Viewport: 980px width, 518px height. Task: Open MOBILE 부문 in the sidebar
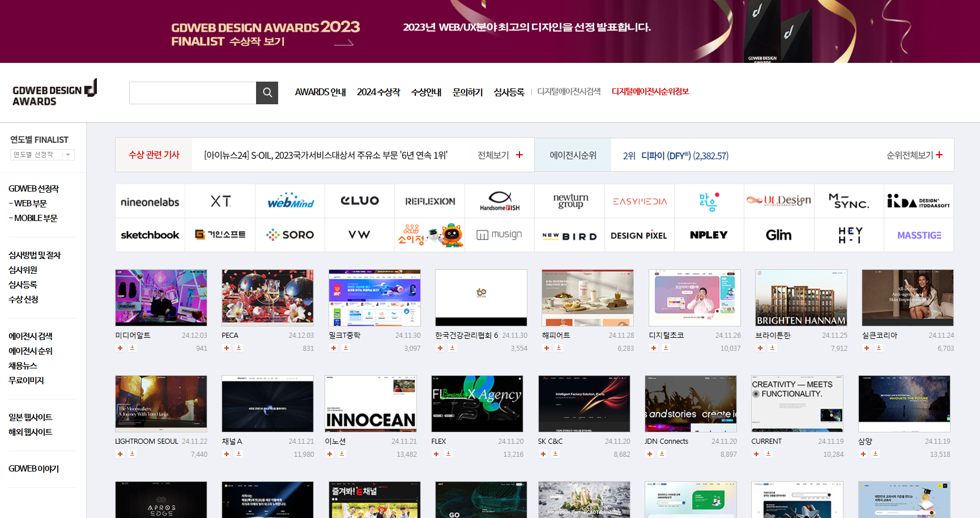[33, 218]
